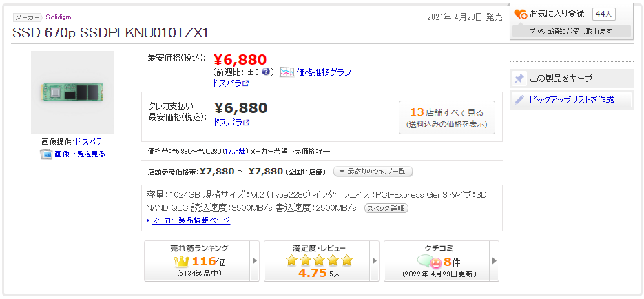This screenshot has height=299, width=644.
Task: Open the Solidigm maker link
Action: coord(59,17)
